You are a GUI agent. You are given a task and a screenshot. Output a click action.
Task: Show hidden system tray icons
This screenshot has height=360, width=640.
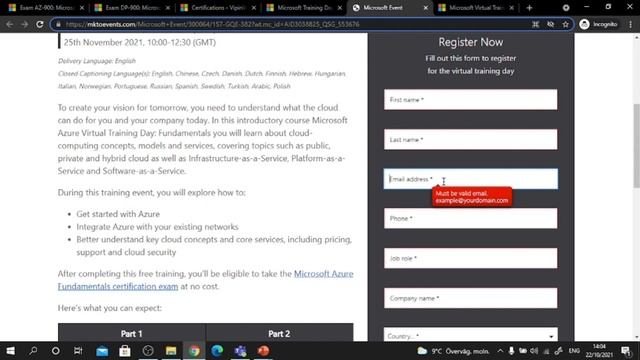500,351
